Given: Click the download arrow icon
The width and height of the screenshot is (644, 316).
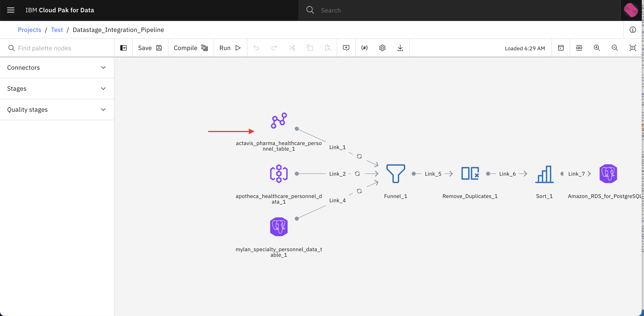Looking at the screenshot, I should pyautogui.click(x=400, y=48).
